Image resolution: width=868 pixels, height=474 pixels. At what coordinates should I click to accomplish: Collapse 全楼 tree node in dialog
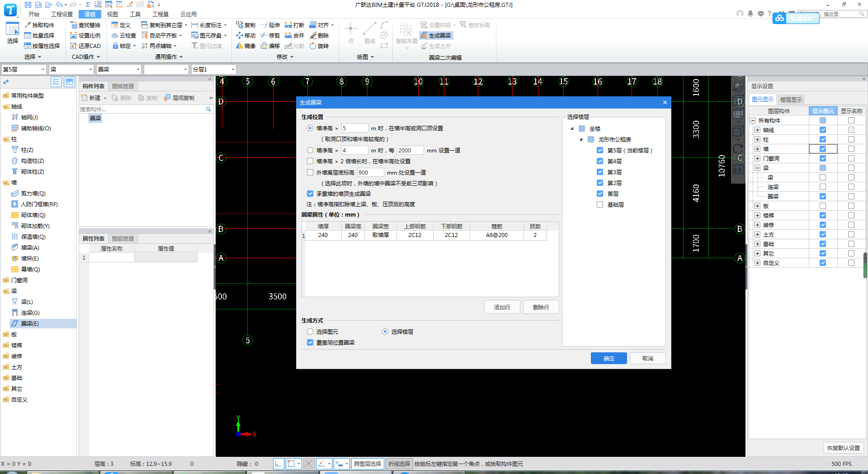point(572,128)
